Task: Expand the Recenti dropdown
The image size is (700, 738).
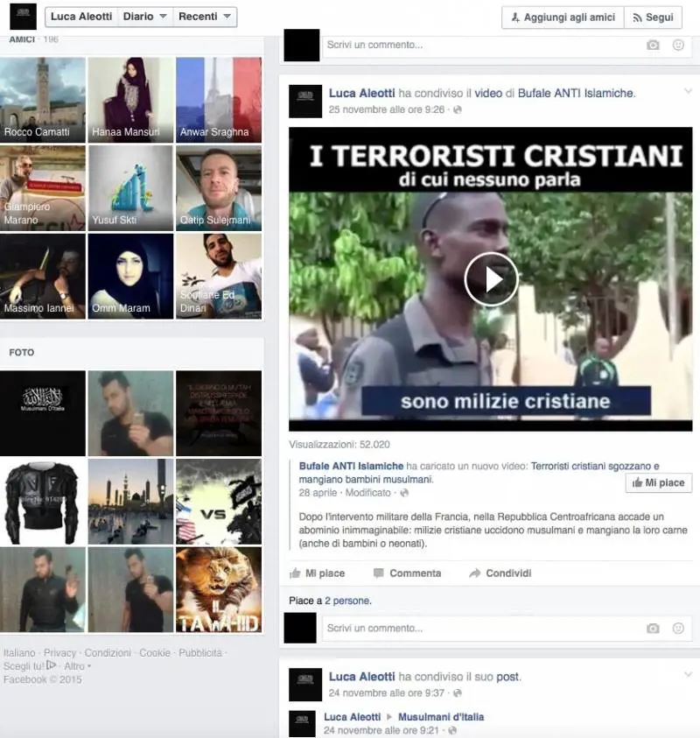Action: 205,17
